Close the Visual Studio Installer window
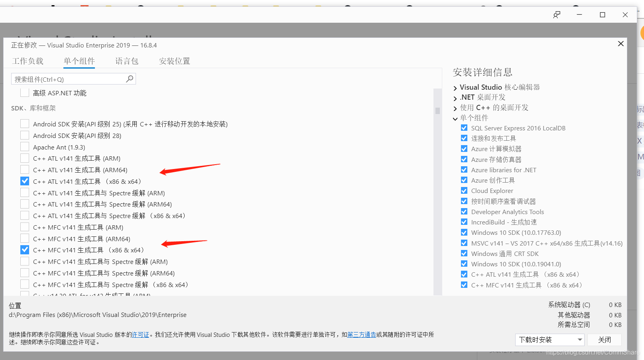Screen dimensions: 644x360 (x=625, y=15)
